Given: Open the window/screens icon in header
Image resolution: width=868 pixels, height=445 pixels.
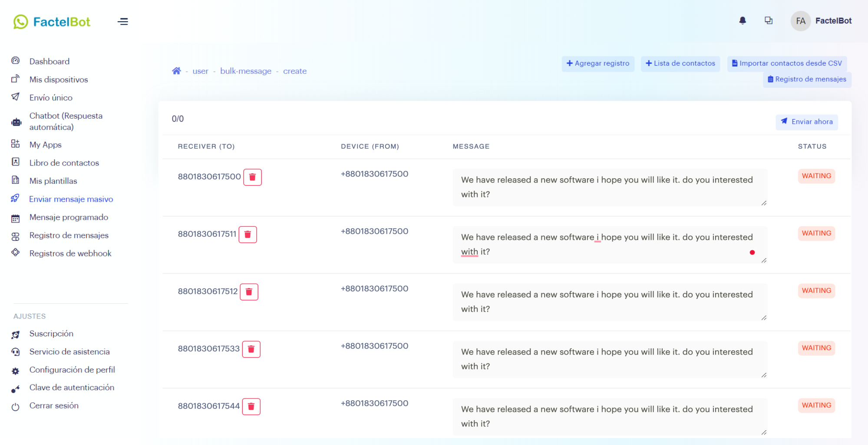Looking at the screenshot, I should pyautogui.click(x=768, y=20).
